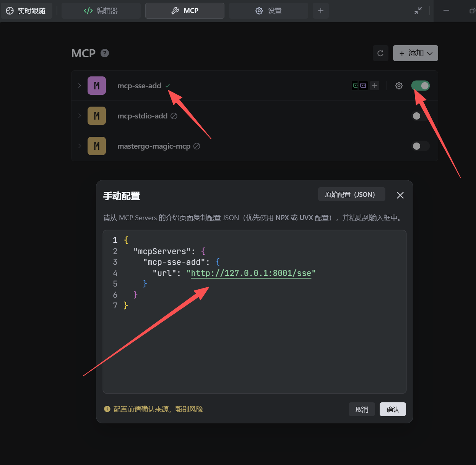This screenshot has width=476, height=465.
Task: Click the disabled status icon beside mcp-stdio-add
Action: 174,116
